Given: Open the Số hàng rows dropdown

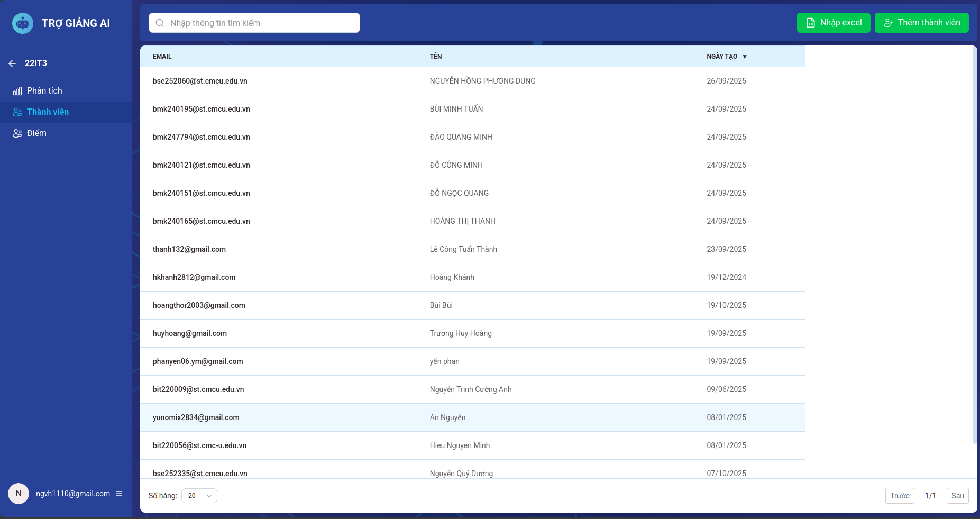Looking at the screenshot, I should 199,496.
